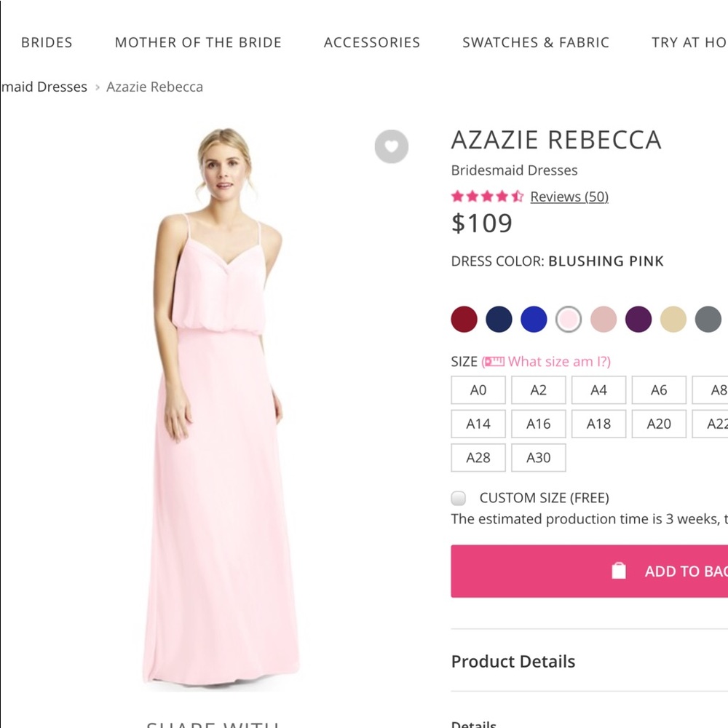Screen dimensions: 728x728
Task: Open the MOTHER OF THE BRIDE menu
Action: pyautogui.click(x=197, y=42)
